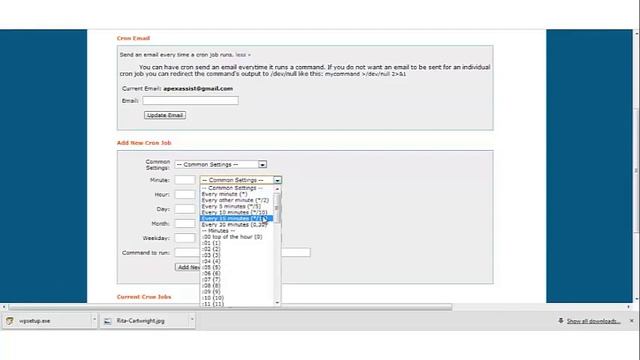Focus the Day text field
Viewport: 640px width, 360px height.
185,209
